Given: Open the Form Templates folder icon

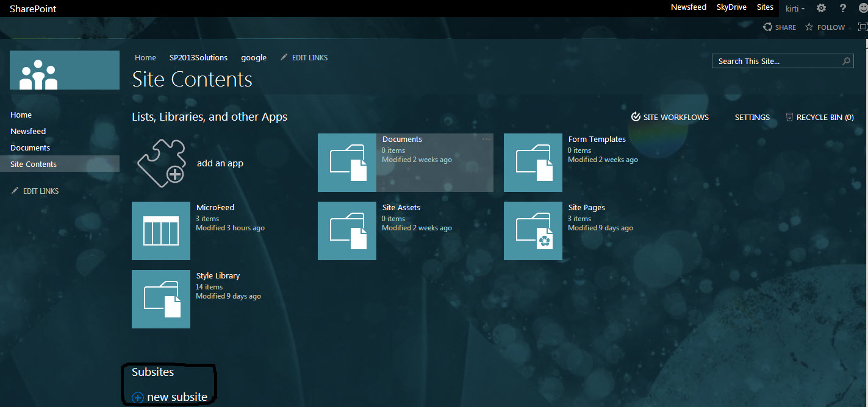Looking at the screenshot, I should coord(533,163).
